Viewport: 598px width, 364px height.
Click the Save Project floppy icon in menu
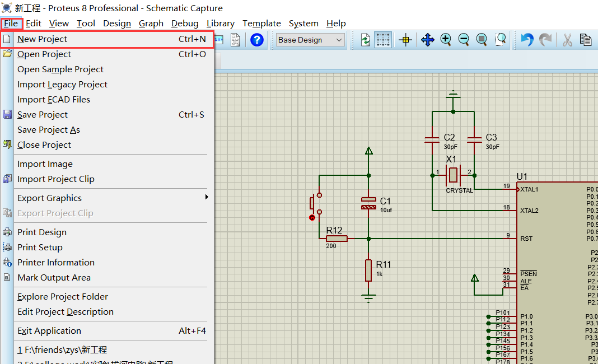(7, 114)
